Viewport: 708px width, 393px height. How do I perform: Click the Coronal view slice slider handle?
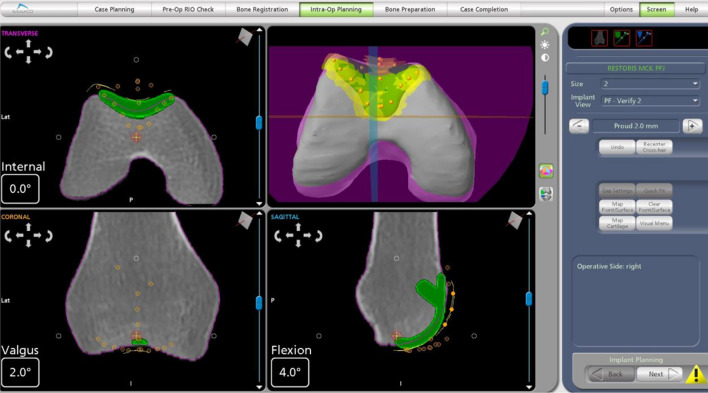pyautogui.click(x=259, y=303)
